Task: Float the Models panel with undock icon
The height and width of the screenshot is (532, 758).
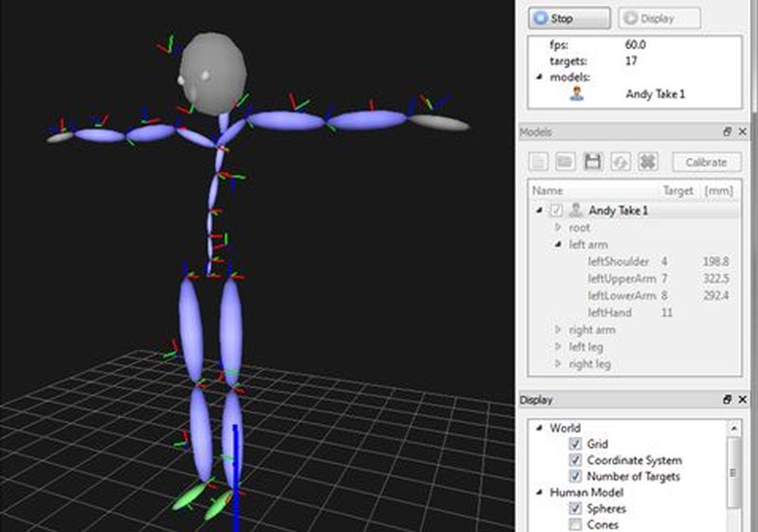Action: coord(728,133)
